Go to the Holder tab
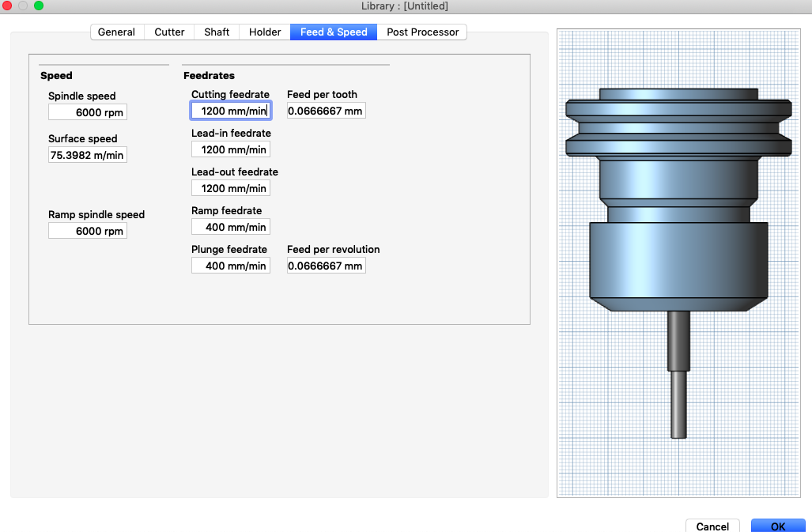The width and height of the screenshot is (812, 532). pos(265,32)
